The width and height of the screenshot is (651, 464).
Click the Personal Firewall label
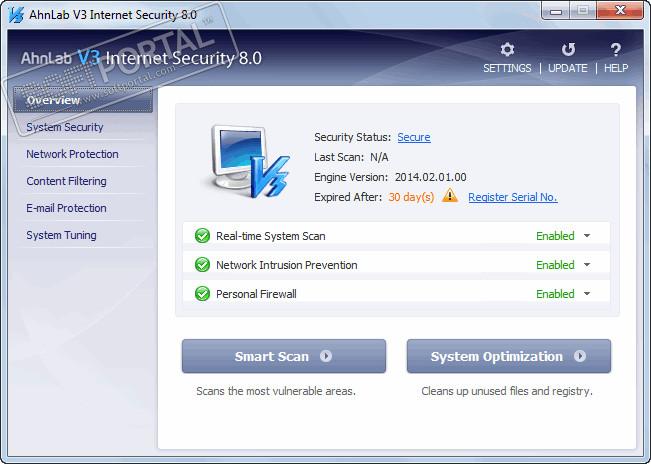(256, 294)
